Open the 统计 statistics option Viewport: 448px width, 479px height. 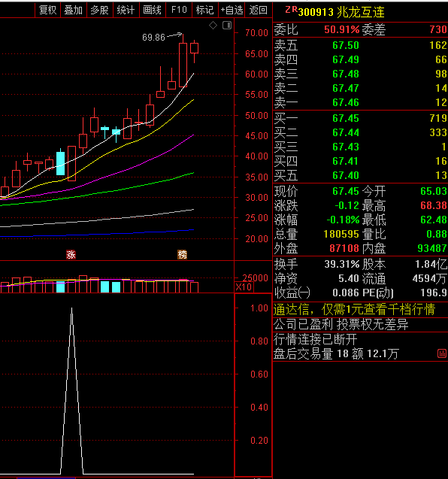click(126, 10)
